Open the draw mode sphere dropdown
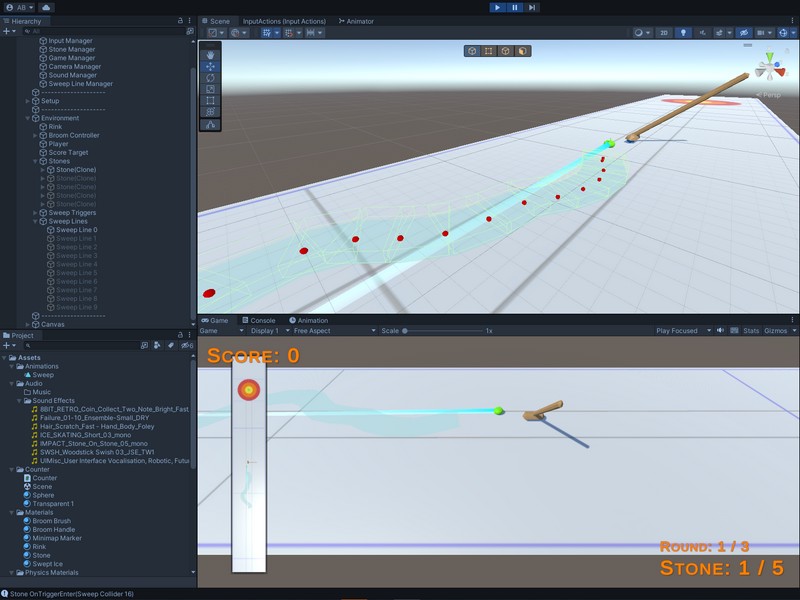 pyautogui.click(x=642, y=33)
